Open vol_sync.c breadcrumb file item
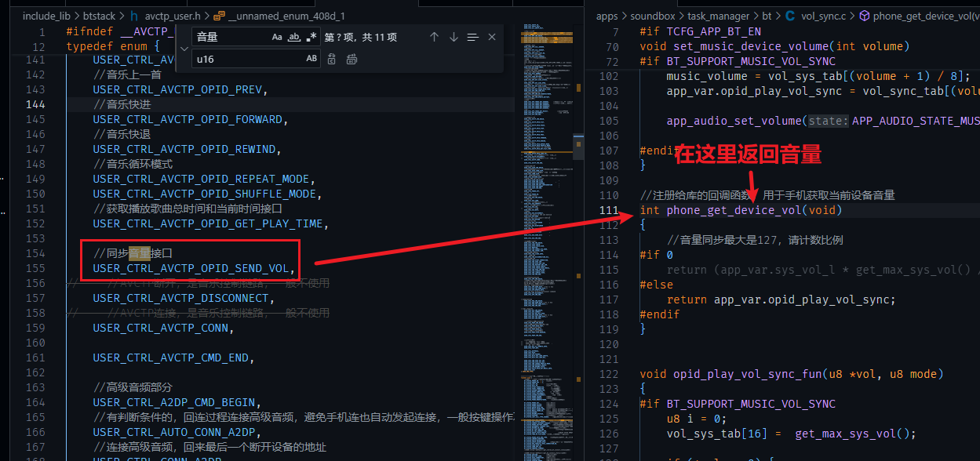Image resolution: width=980 pixels, height=461 pixels. click(818, 16)
